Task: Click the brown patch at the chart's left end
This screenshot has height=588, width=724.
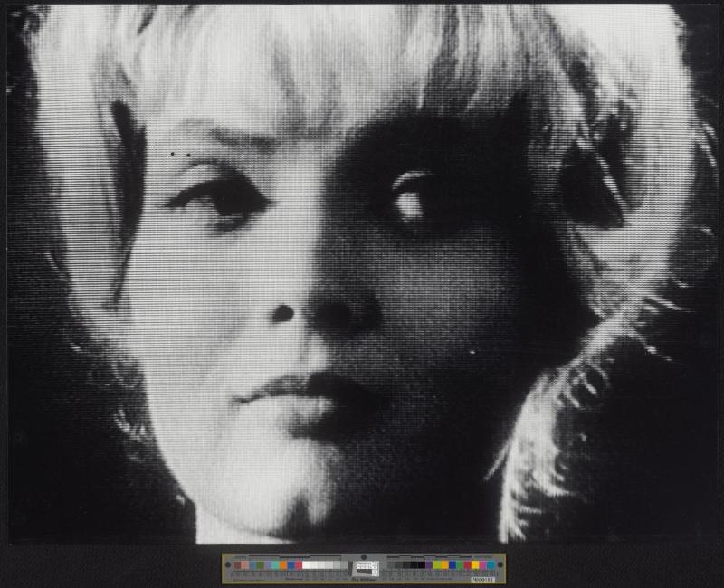Action: tap(238, 564)
